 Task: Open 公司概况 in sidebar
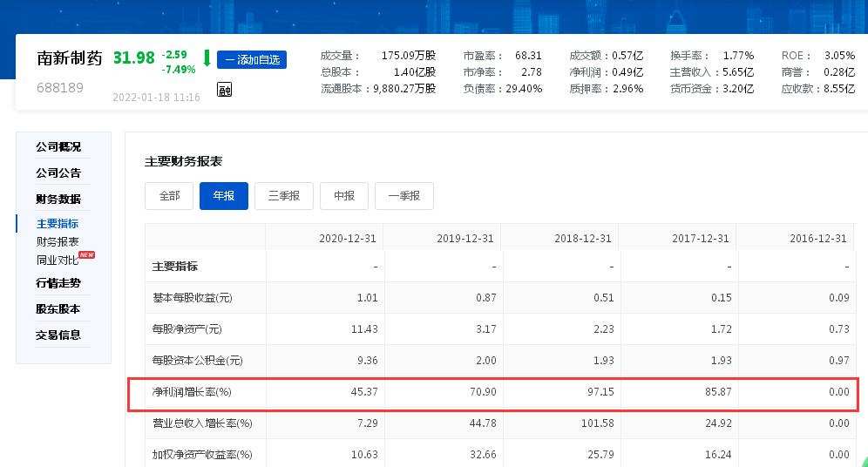pyautogui.click(x=58, y=146)
